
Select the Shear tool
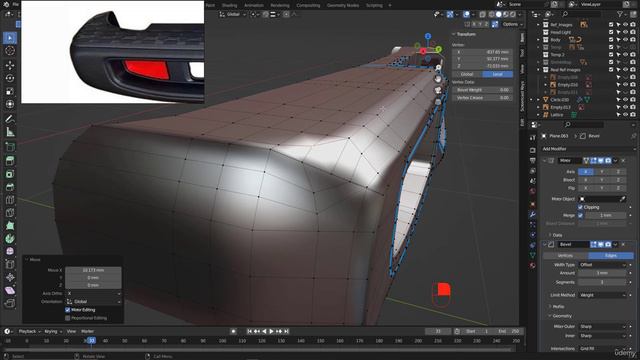point(10,290)
